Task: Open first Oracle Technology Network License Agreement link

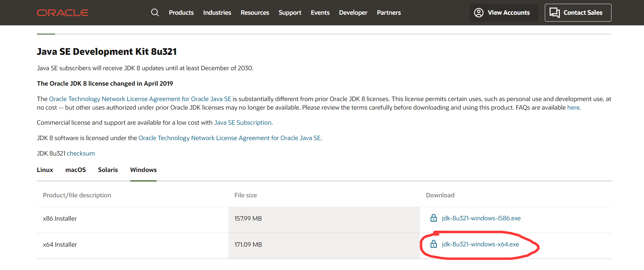Action: point(140,99)
